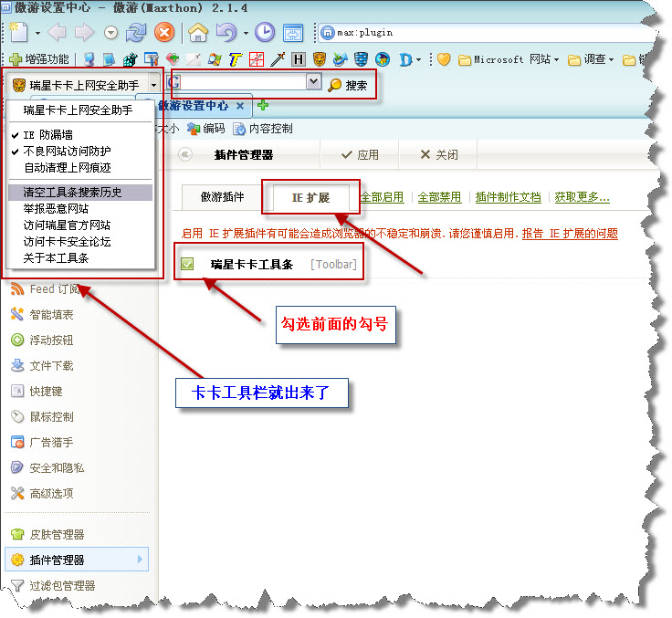Expand the search box history dropdown

[313, 81]
